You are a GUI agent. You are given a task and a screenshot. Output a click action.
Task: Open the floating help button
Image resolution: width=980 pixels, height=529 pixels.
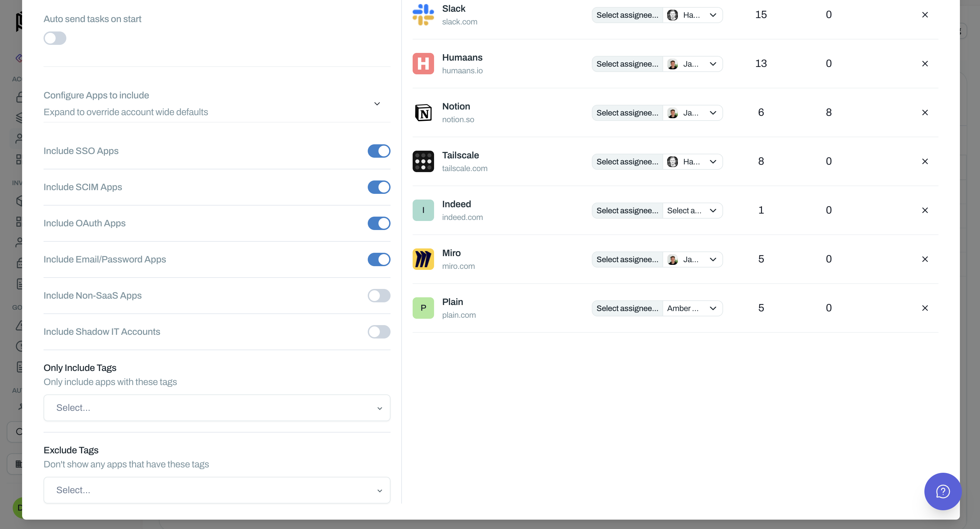click(x=942, y=492)
